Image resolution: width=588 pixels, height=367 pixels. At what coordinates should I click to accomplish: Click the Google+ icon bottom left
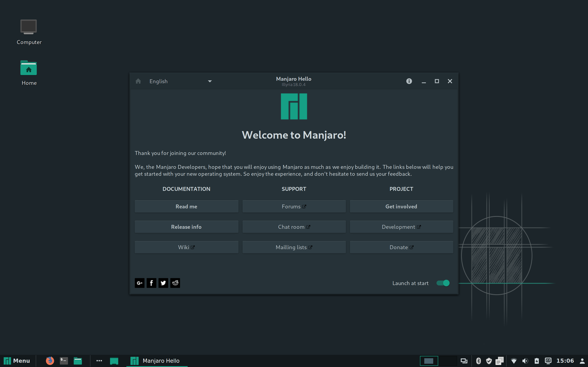[139, 283]
